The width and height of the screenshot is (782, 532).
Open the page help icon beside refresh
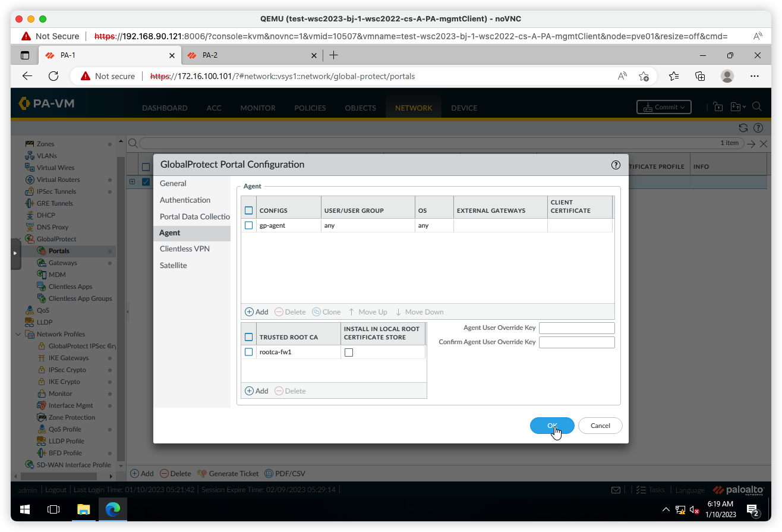pos(758,128)
